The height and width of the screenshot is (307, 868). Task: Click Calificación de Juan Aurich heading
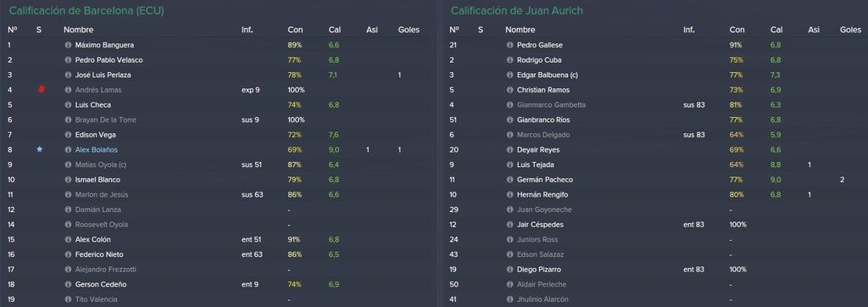coord(516,10)
